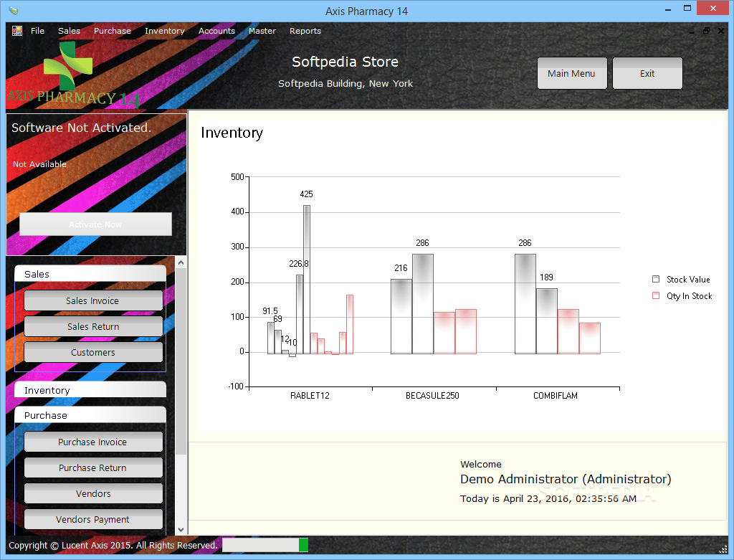
Task: Open the Vendors list
Action: coord(93,493)
